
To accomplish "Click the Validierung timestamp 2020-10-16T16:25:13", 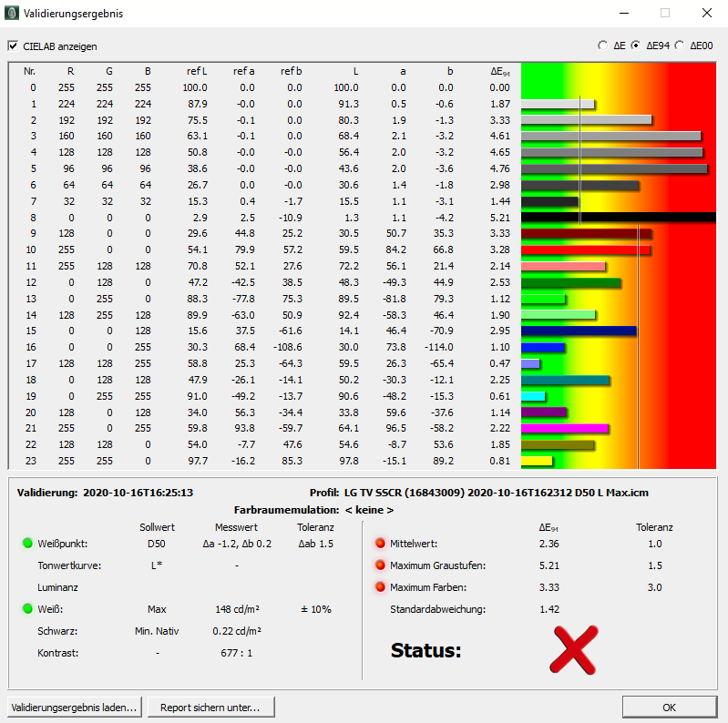I will [x=138, y=493].
